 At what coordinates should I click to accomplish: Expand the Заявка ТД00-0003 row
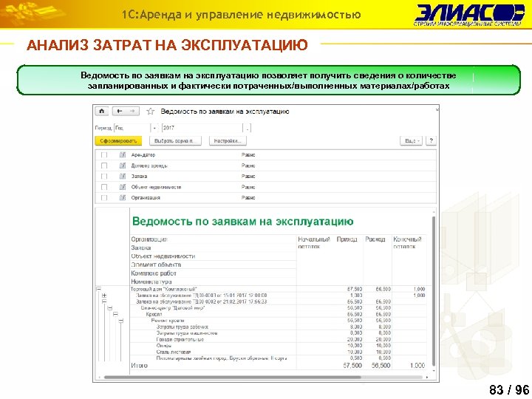coord(104,296)
